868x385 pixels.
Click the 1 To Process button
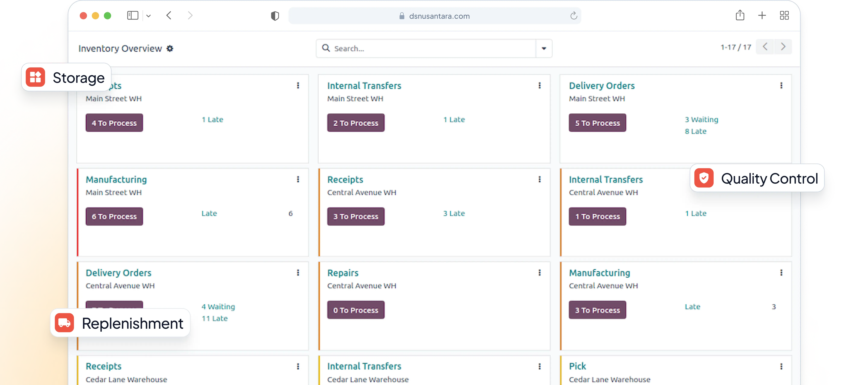pos(597,216)
